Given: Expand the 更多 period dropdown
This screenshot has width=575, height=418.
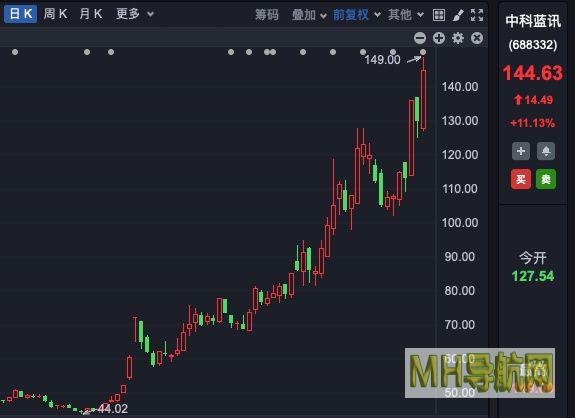Looking at the screenshot, I should coord(135,14).
